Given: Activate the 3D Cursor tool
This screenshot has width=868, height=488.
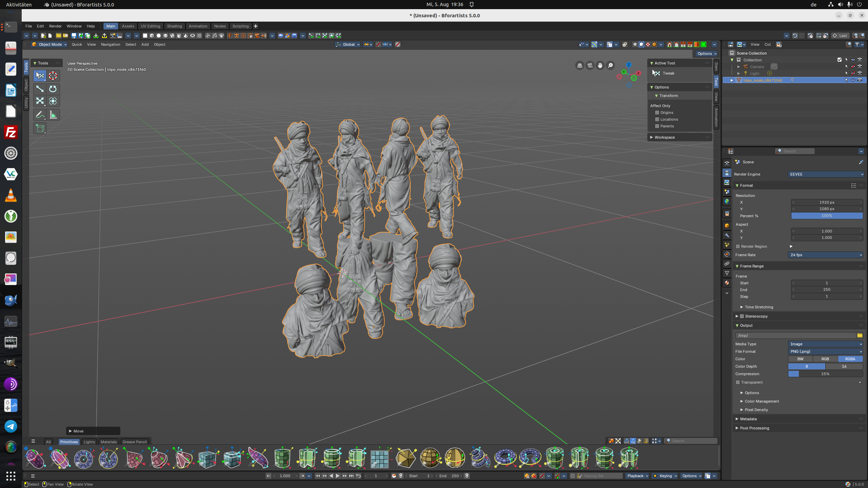Looking at the screenshot, I should pos(53,75).
